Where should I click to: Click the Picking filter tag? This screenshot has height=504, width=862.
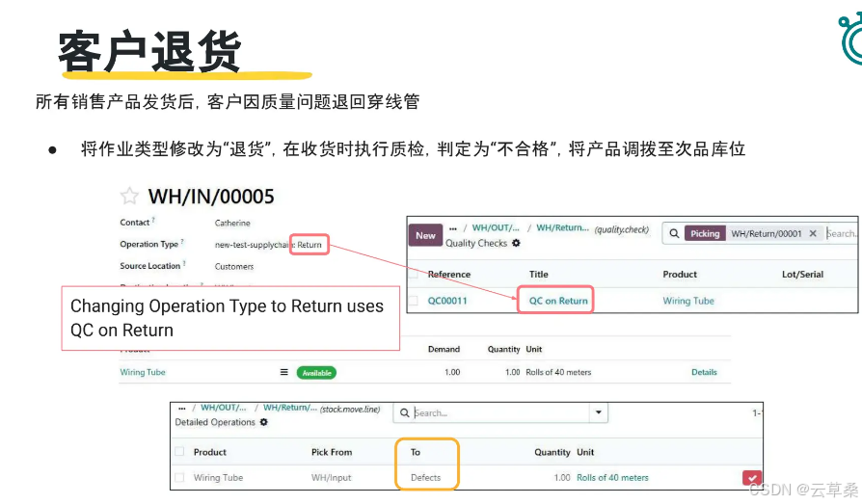coord(705,233)
